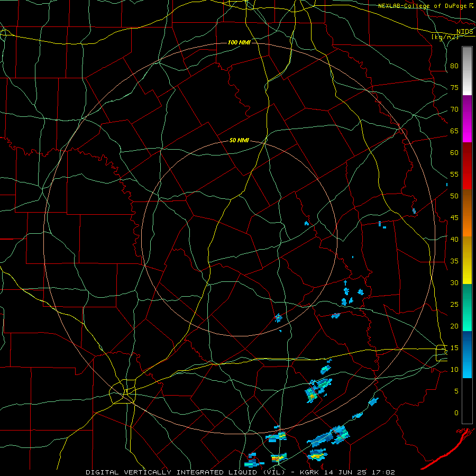Viewport: 476px width, 476px height.
Task: Select the "55" scale value
Action: point(454,174)
